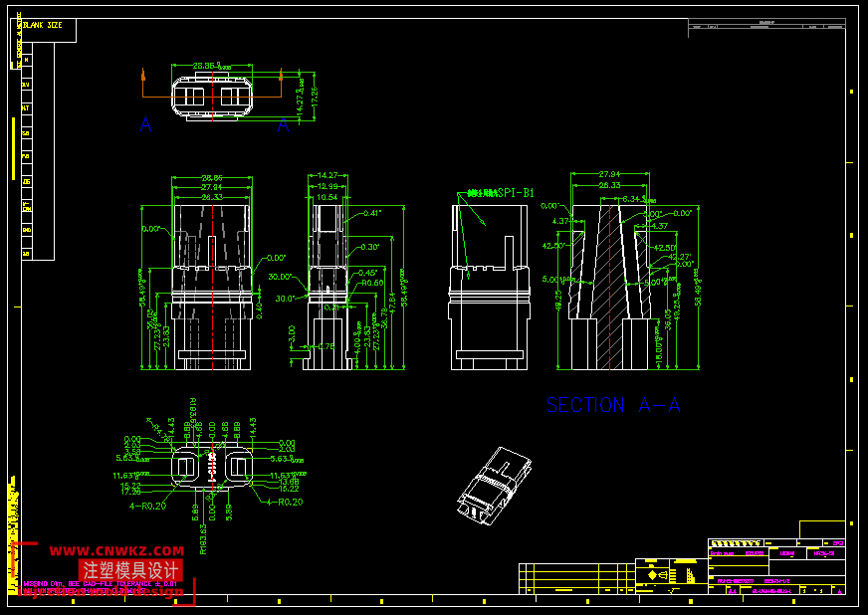This screenshot has height=615, width=868.
Task: Select the left orange section arrow
Action: (144, 76)
